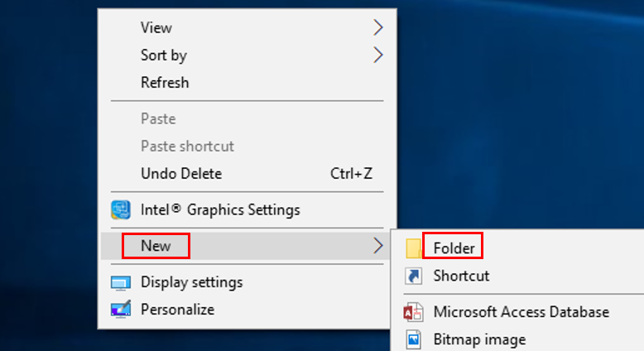
Task: Click the Personalize paintbrush icon
Action: [121, 310]
